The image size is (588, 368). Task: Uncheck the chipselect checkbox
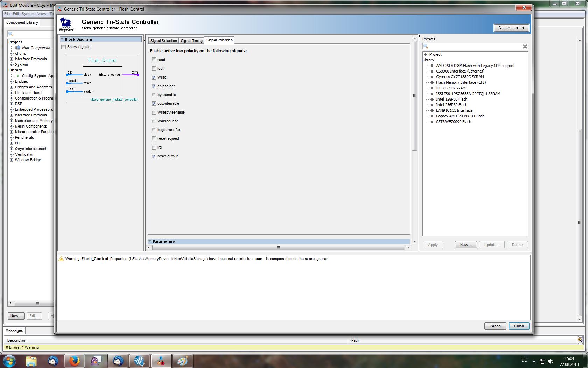154,86
